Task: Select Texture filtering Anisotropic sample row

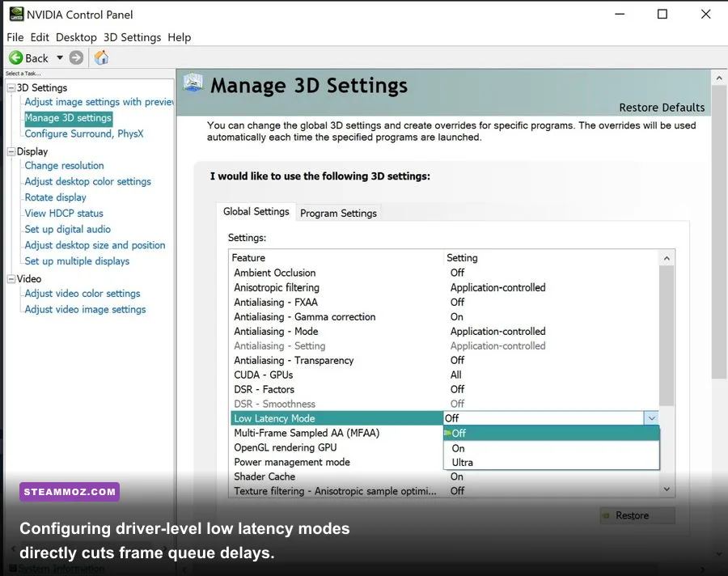Action: 444,491
